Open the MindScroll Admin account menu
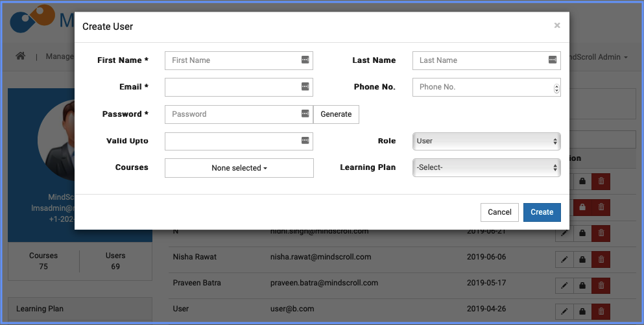644x325 pixels. (599, 57)
